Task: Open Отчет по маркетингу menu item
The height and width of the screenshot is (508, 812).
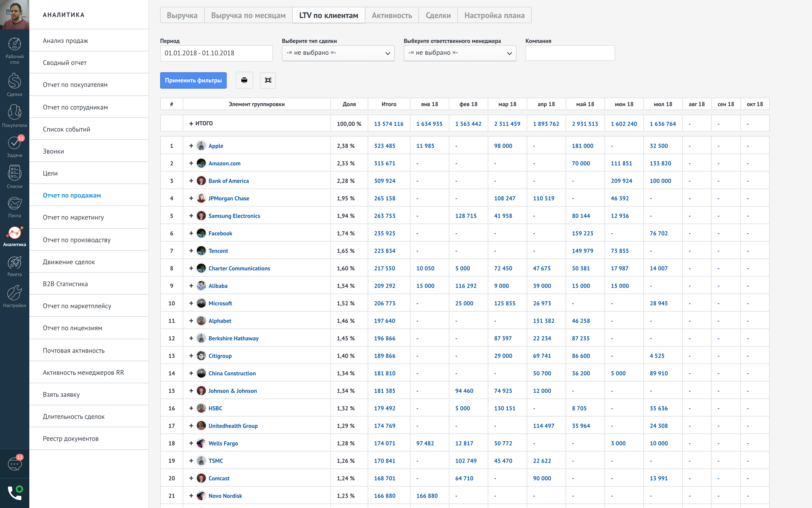Action: coord(89,217)
